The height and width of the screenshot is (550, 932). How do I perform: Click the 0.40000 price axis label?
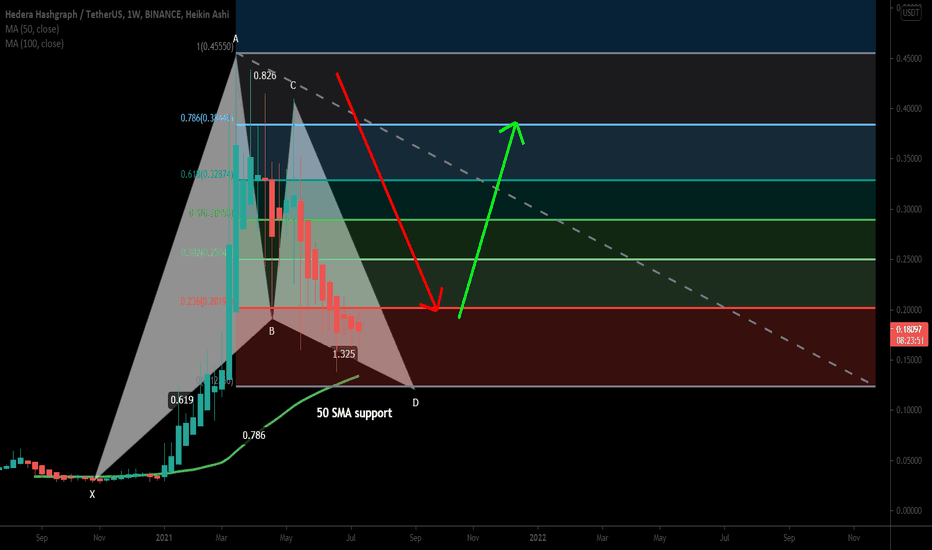(x=909, y=109)
